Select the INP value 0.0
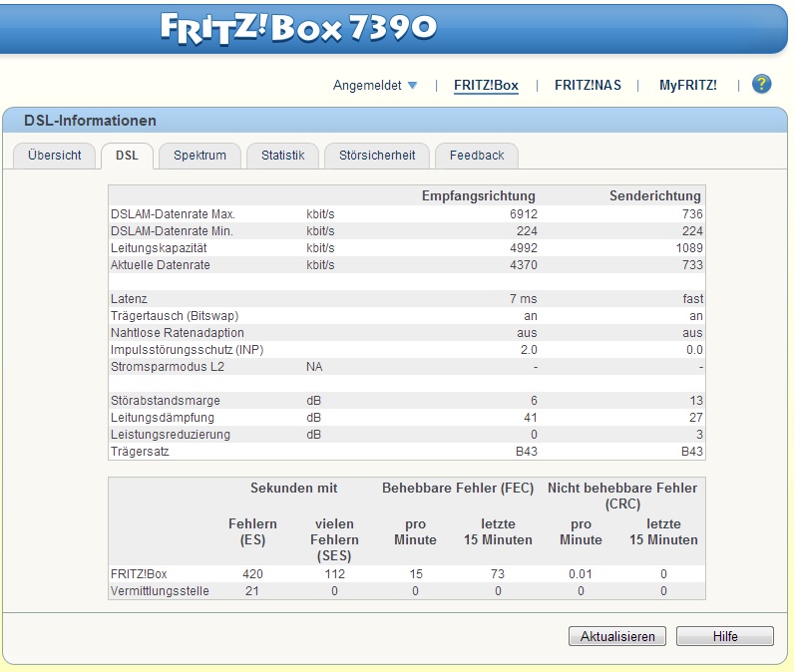 (694, 350)
